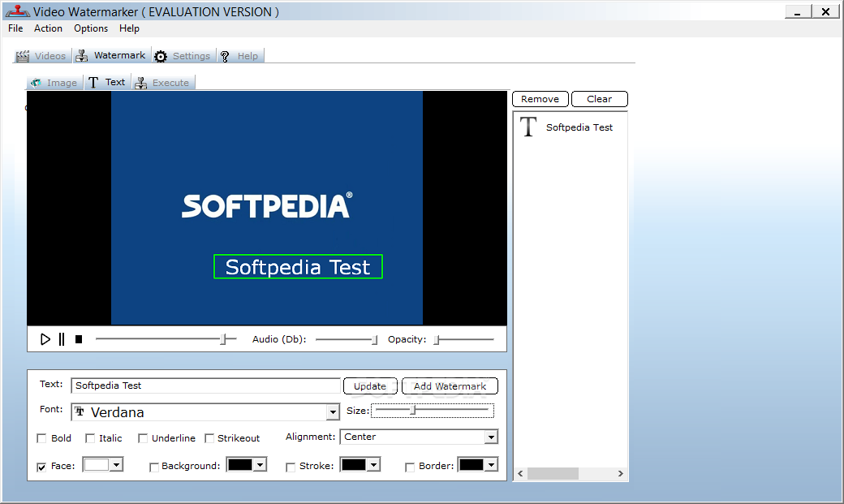
Task: Click the Text sub-tab T icon
Action: coord(93,83)
